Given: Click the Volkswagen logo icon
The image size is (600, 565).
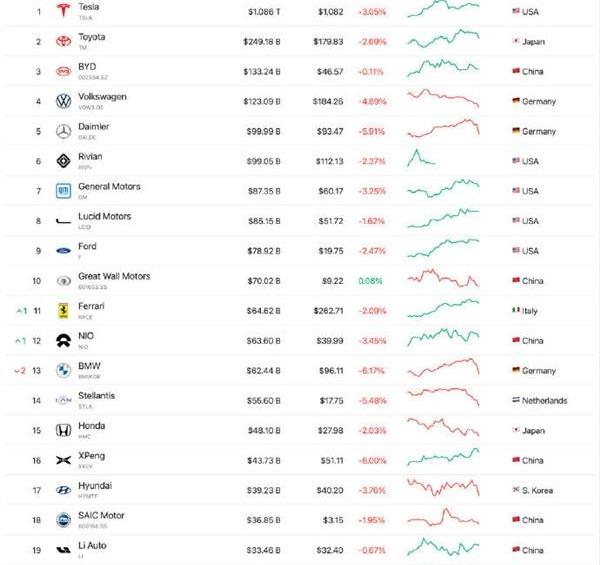Looking at the screenshot, I should point(62,101).
